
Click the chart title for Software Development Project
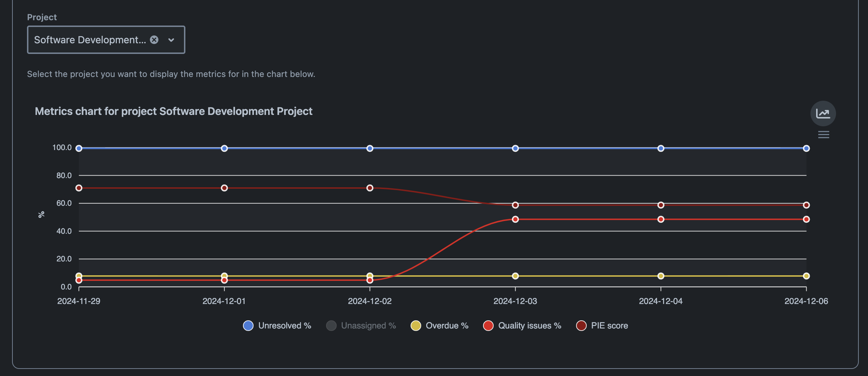[x=174, y=111]
